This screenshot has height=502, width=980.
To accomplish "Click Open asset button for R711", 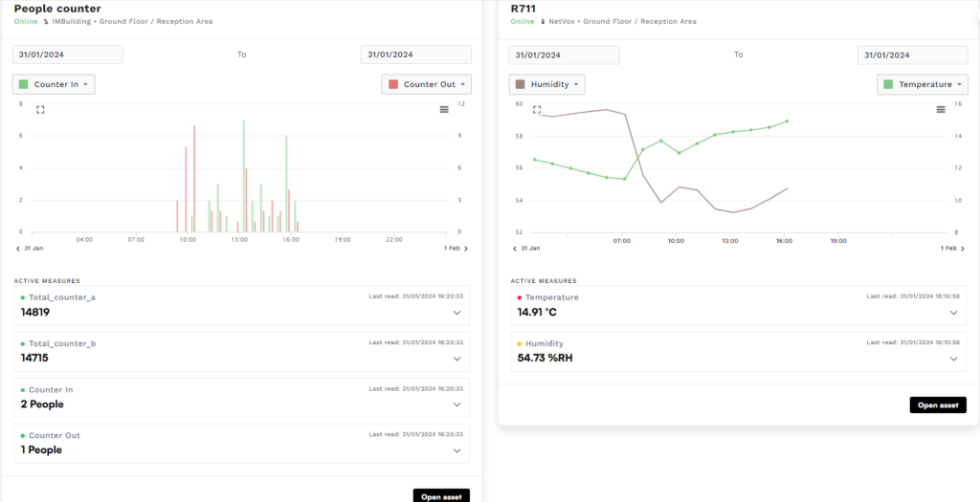I will click(x=937, y=404).
